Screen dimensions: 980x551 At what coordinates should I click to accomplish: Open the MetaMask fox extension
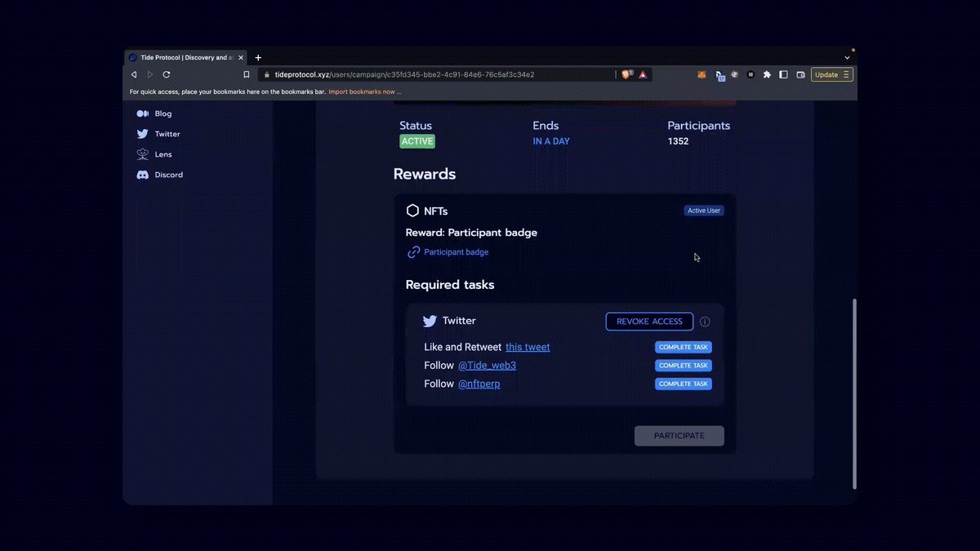pos(702,74)
